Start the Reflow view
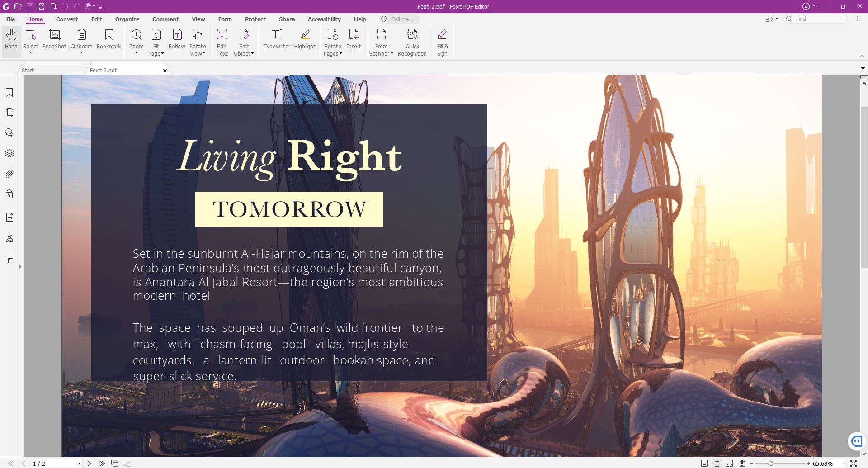The height and width of the screenshot is (468, 868). pyautogui.click(x=177, y=41)
